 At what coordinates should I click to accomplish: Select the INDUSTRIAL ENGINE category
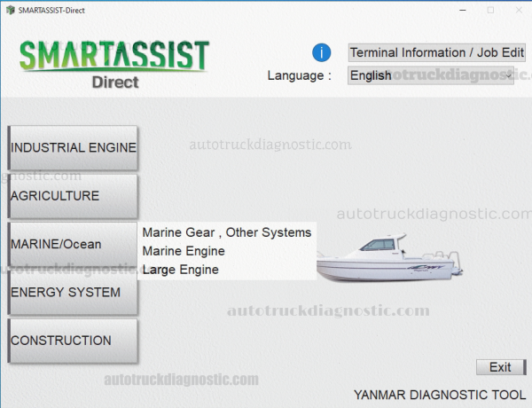point(73,148)
